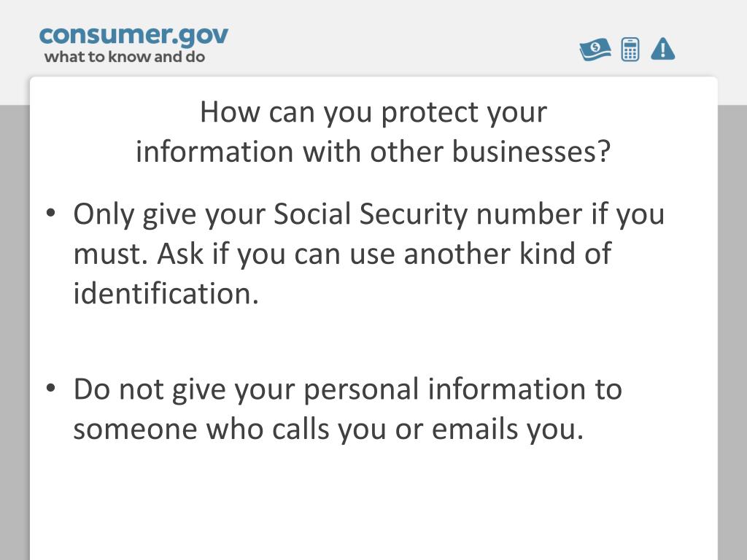Select the line beginning 'must. Ask if you can'
The width and height of the screenshot is (747, 560).
click(x=342, y=254)
